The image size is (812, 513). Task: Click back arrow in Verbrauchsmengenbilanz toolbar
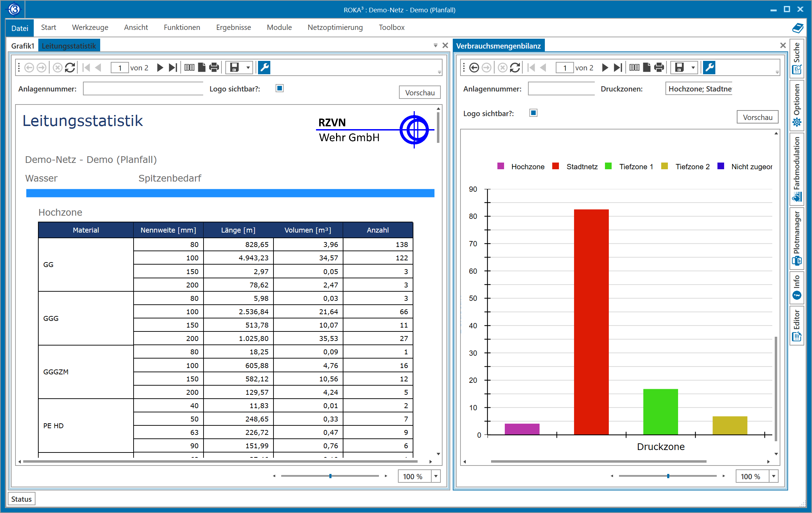(x=474, y=68)
